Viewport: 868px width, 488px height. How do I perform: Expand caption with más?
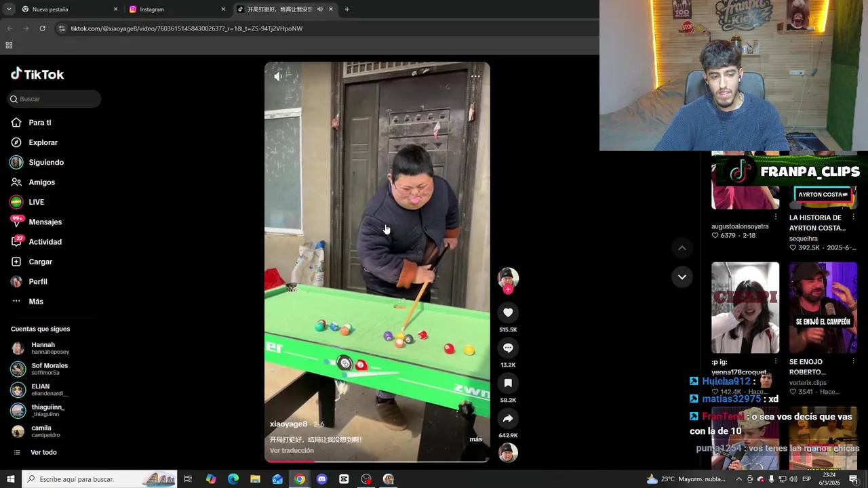[475, 439]
